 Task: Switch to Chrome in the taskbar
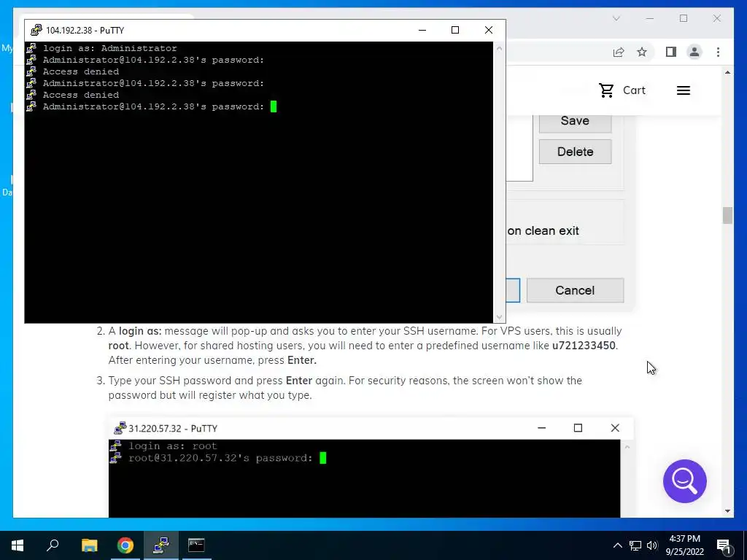point(125,545)
